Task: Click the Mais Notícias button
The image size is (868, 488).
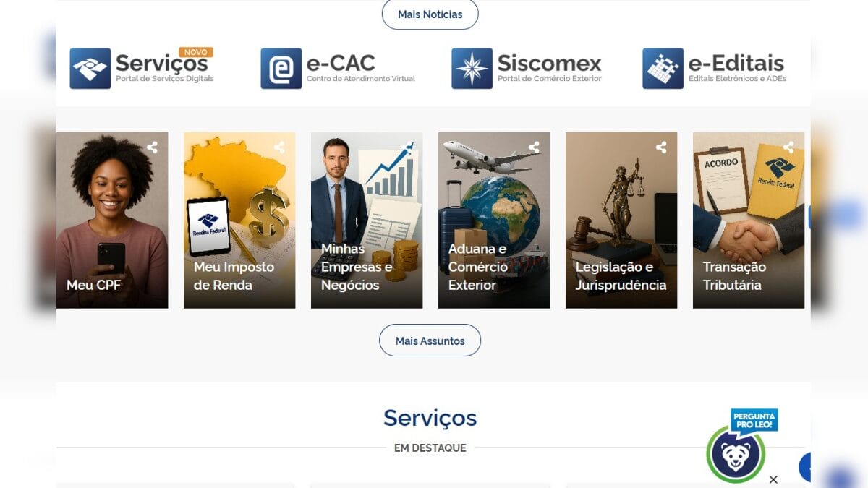Action: 430,14
